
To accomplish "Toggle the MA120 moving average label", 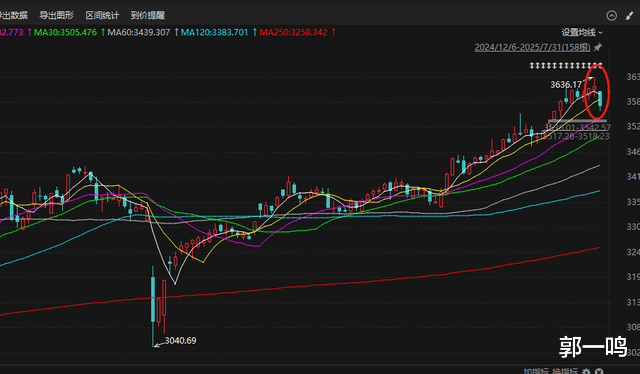I will click(214, 32).
